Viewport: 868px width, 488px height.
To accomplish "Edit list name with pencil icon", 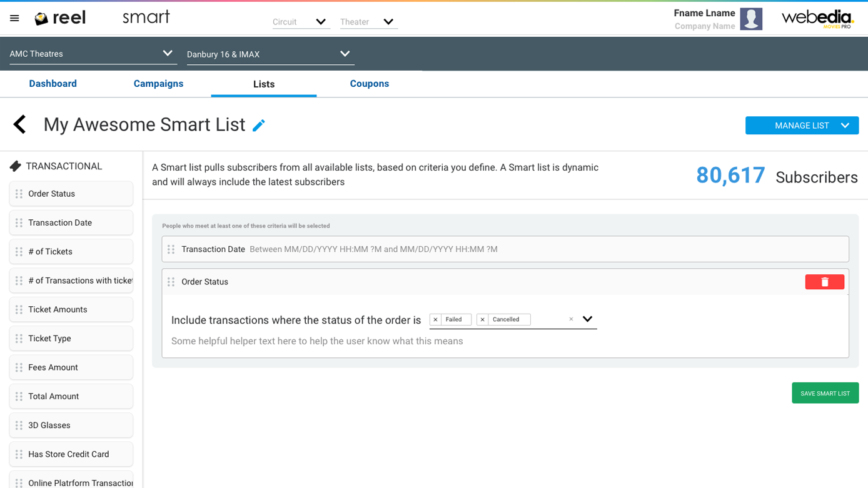I will (259, 126).
